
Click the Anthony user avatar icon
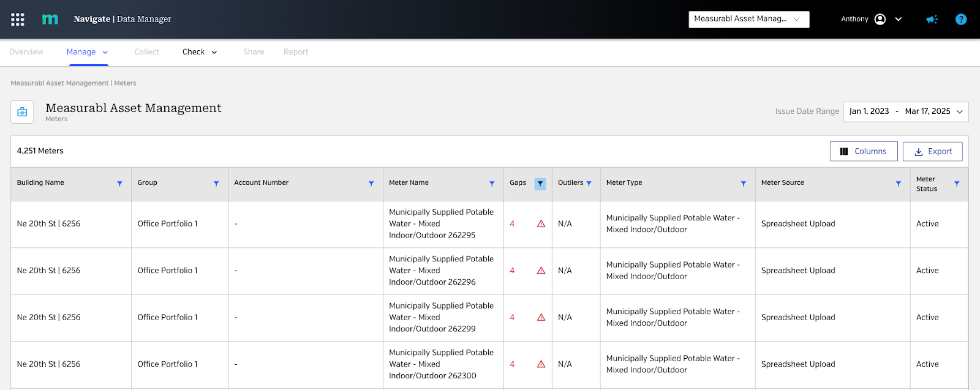(880, 19)
